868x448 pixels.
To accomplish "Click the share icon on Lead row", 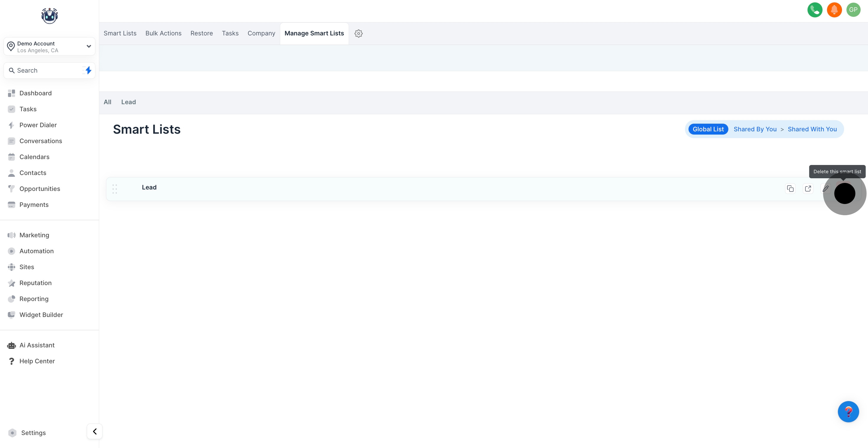I will pos(808,189).
